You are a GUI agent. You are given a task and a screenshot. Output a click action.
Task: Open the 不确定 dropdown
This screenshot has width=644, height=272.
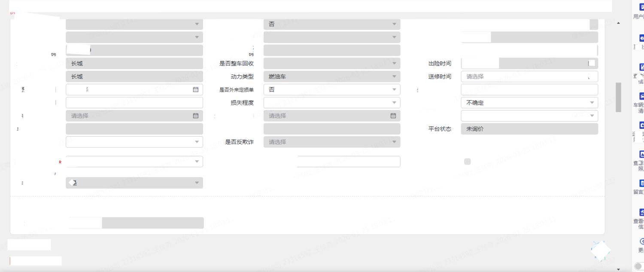click(x=529, y=103)
